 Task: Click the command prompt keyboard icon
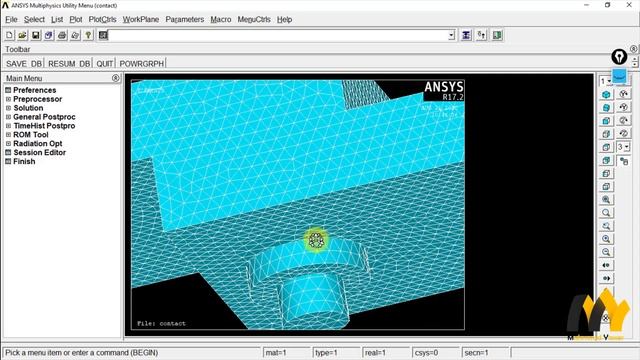click(x=103, y=35)
